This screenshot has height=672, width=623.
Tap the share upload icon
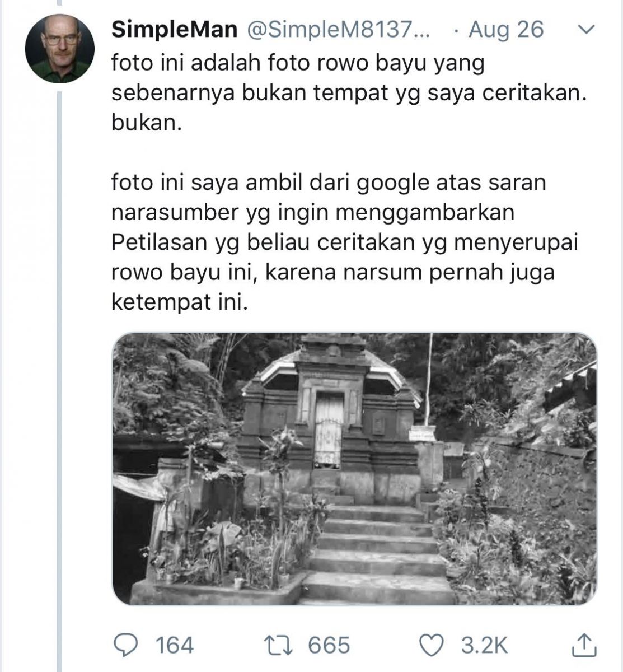point(583,645)
